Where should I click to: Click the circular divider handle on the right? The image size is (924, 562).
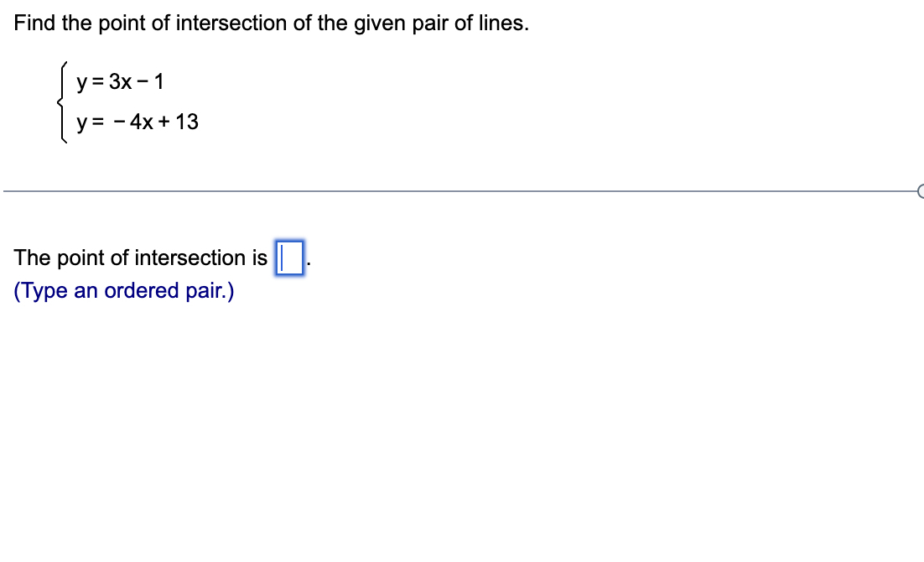[x=920, y=192]
